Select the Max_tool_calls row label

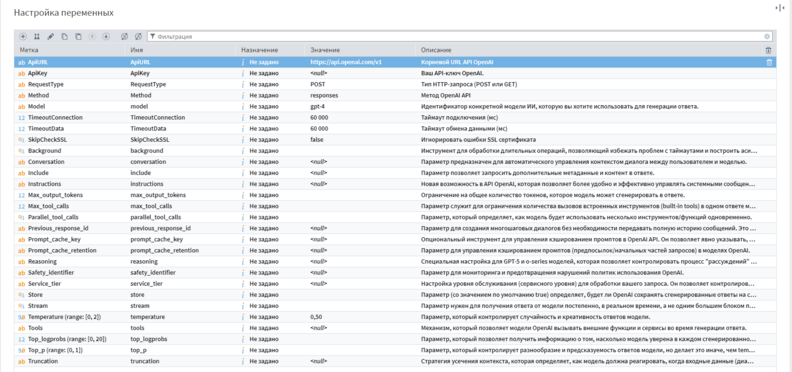(x=48, y=206)
